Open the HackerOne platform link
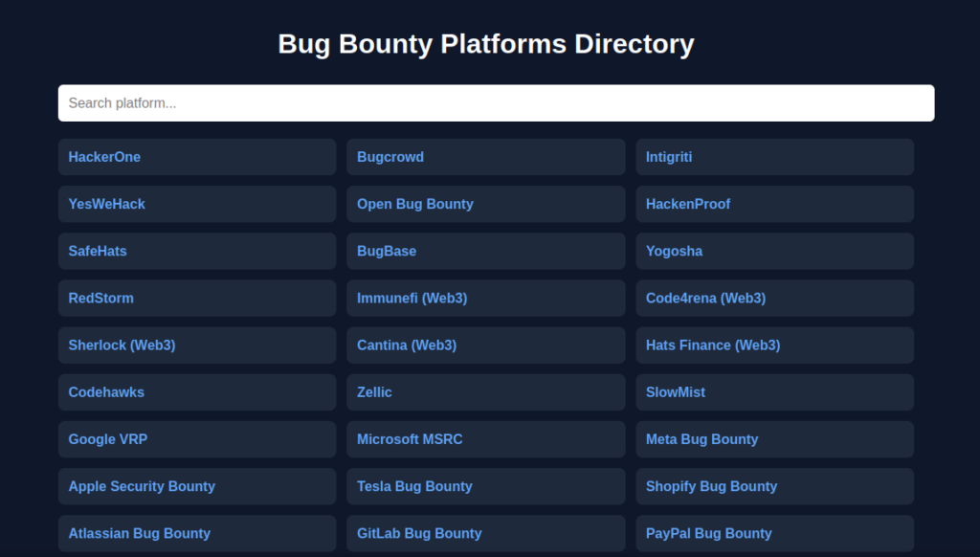This screenshot has height=557, width=980. pos(104,157)
